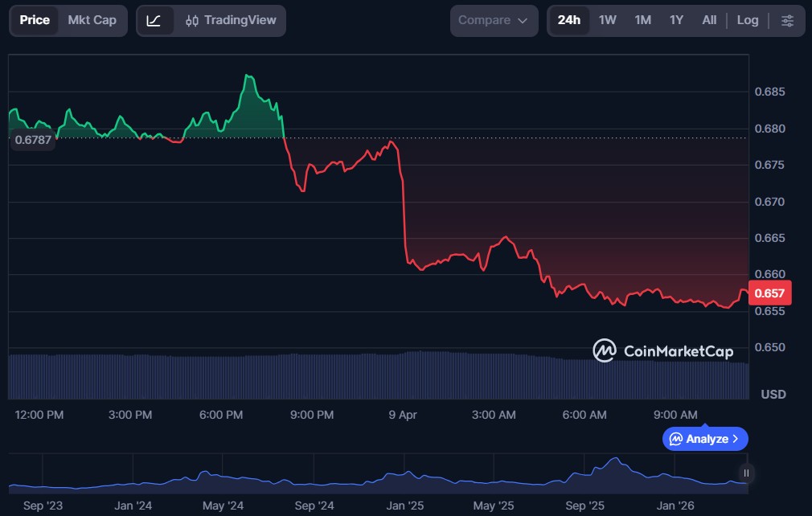Click the pause icon beside the mini chart
This screenshot has height=516, width=812.
(744, 473)
